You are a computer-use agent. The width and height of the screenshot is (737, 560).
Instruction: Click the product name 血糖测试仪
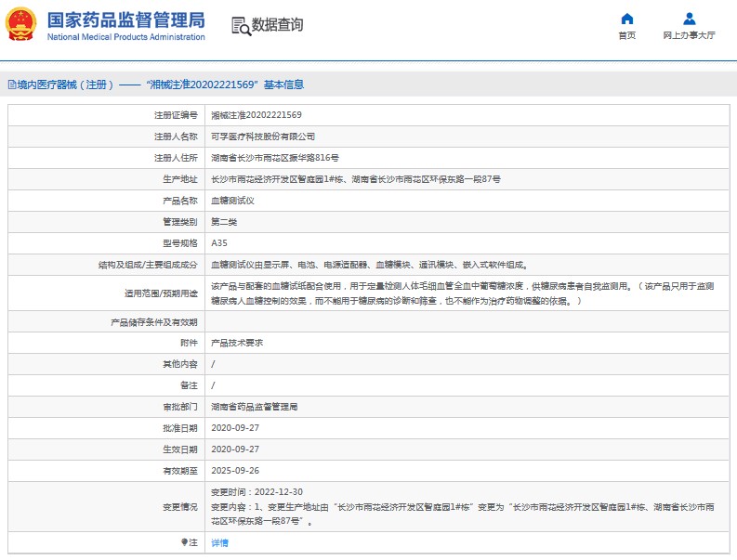[231, 200]
